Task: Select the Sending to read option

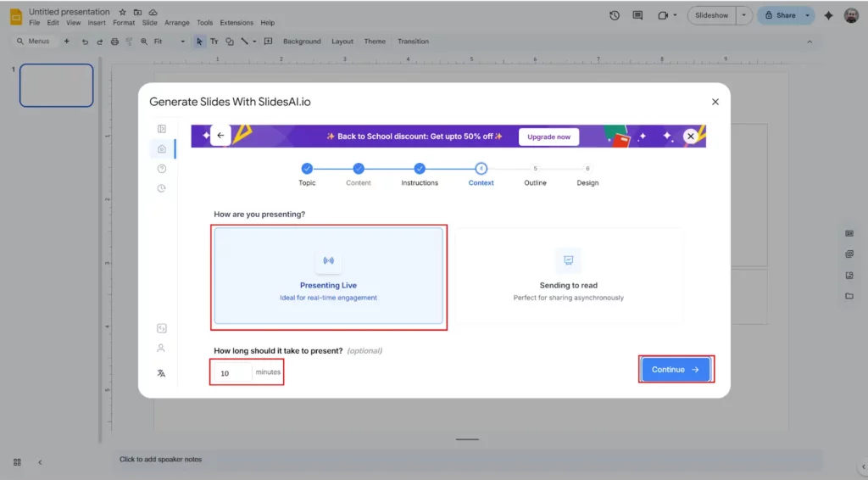Action: [568, 276]
